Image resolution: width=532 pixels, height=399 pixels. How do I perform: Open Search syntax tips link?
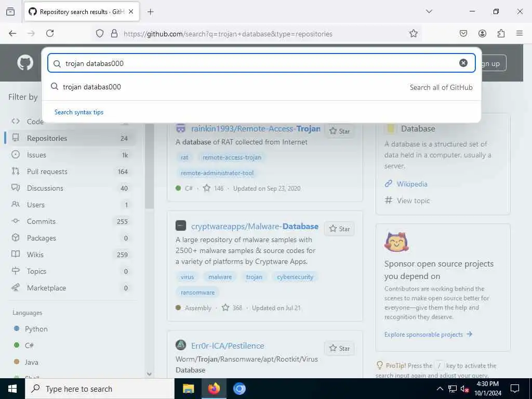point(79,112)
